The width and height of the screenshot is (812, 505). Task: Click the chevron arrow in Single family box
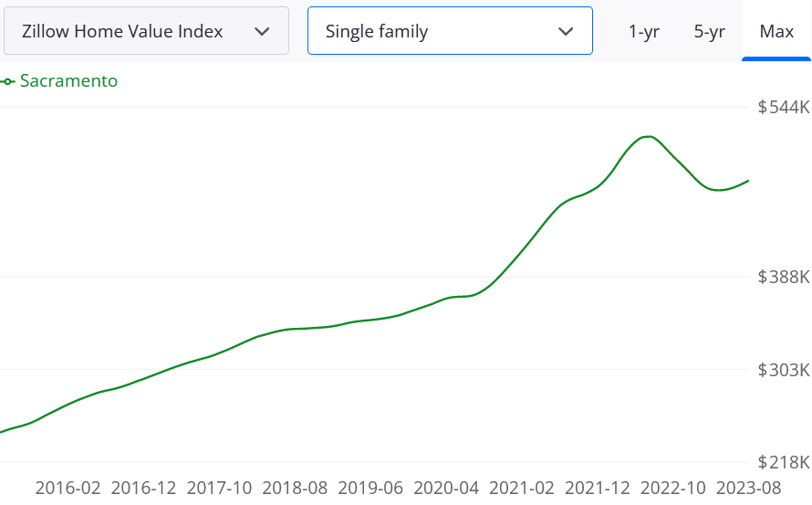point(566,31)
